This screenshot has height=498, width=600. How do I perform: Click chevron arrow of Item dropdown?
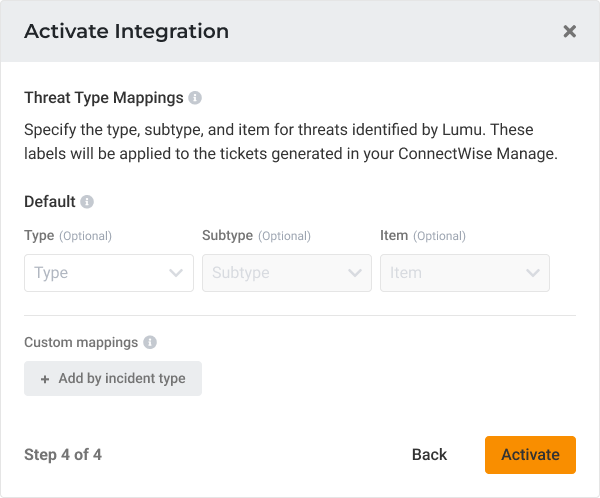[x=533, y=272]
